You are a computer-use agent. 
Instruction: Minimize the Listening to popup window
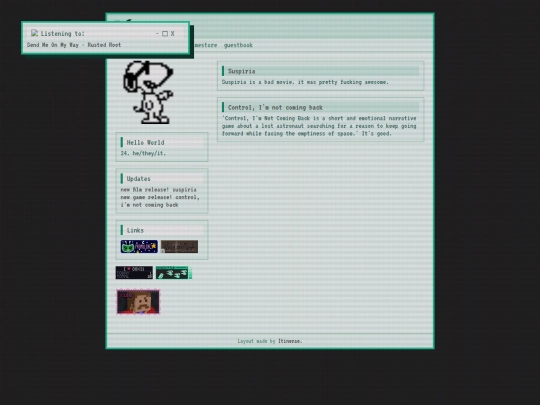(157, 33)
